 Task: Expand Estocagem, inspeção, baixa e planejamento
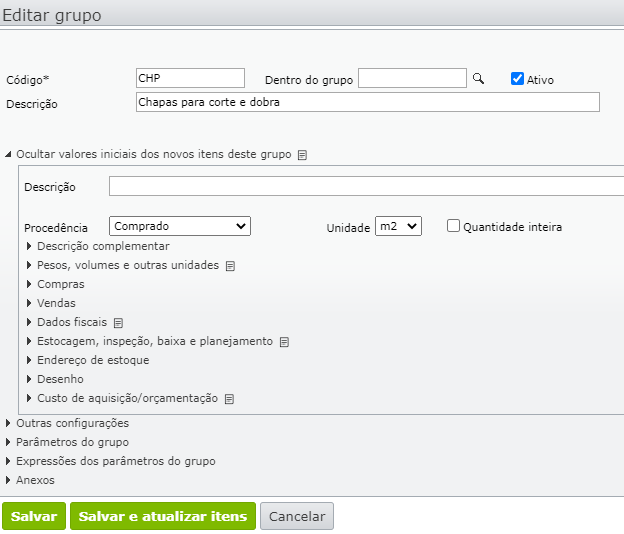150,341
